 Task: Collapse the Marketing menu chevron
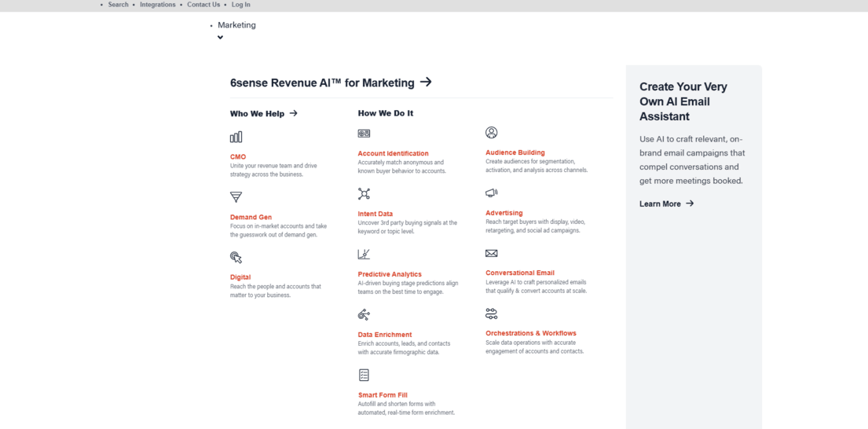[220, 38]
